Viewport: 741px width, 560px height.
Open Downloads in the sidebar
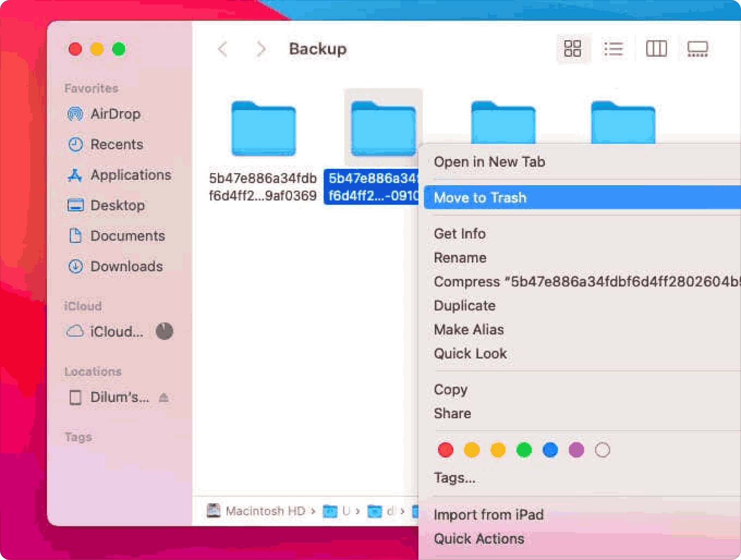126,267
